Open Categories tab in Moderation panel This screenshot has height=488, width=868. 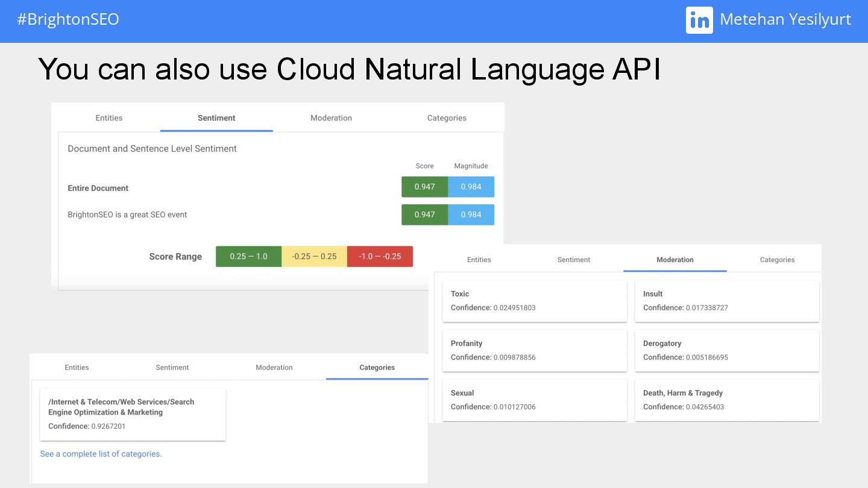(777, 260)
